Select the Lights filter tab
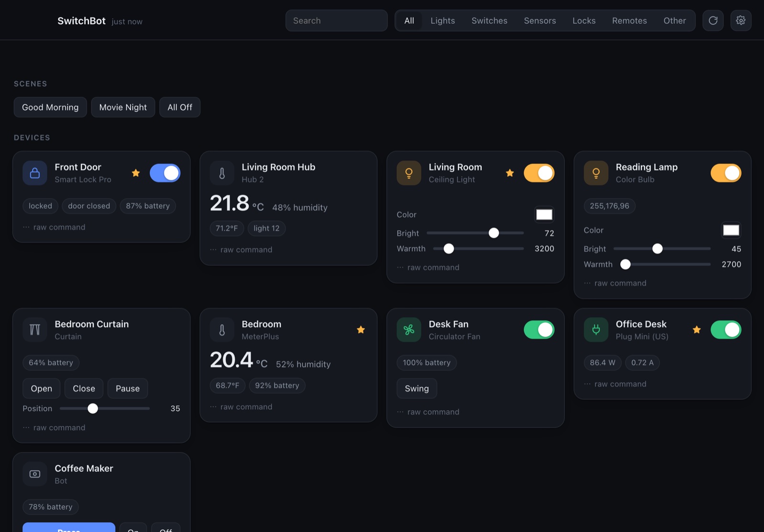The height and width of the screenshot is (532, 764). [443, 21]
